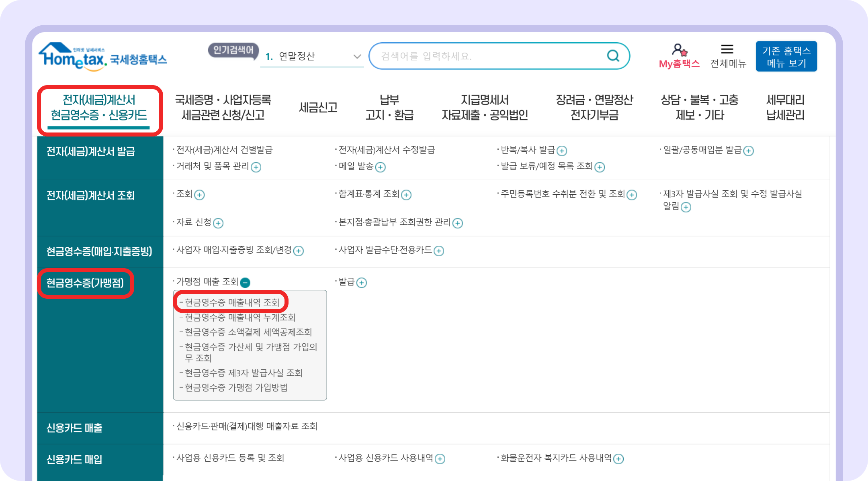Screen dimensions: 868x481
Task: Click the search magnifier icon
Action: tap(612, 56)
